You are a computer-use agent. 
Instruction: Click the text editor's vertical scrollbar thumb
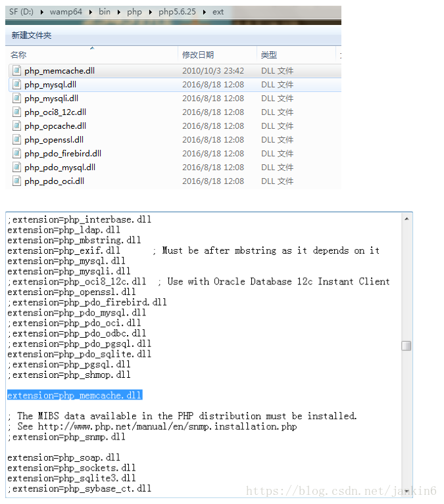[407, 346]
